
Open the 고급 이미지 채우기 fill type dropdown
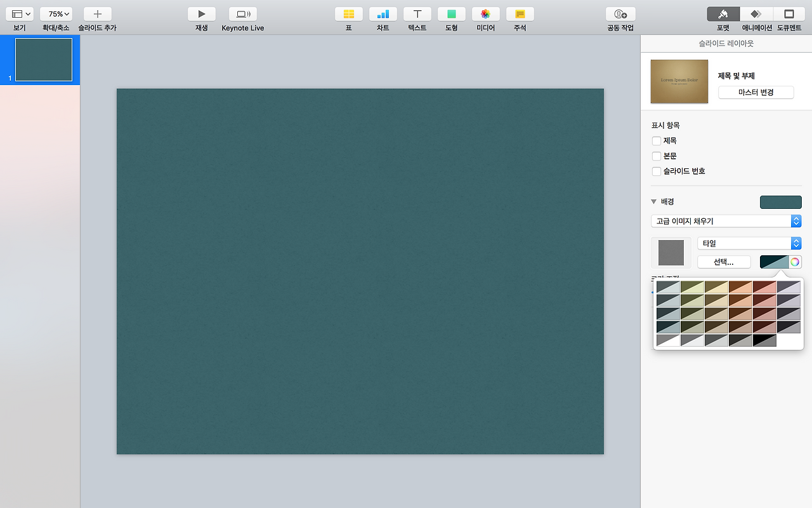coord(726,221)
